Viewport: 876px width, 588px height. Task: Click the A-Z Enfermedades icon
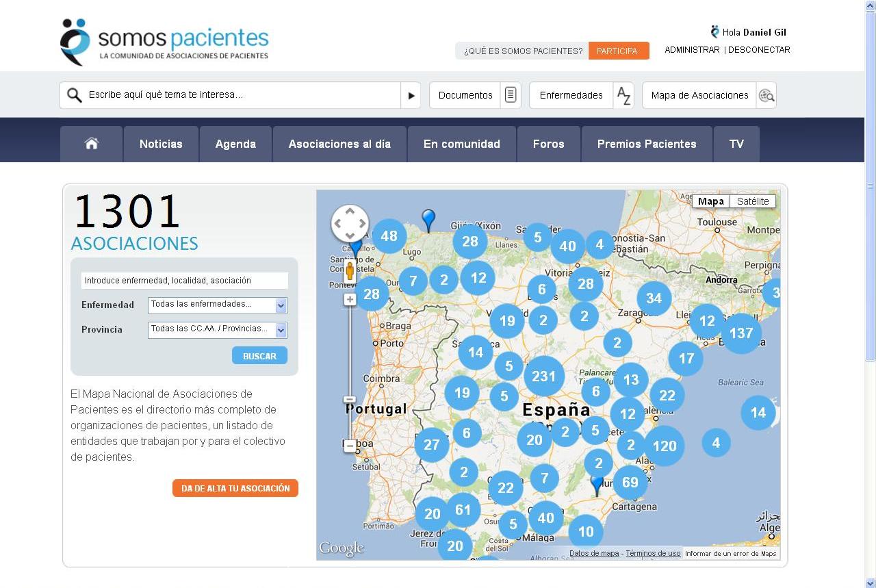tap(623, 95)
